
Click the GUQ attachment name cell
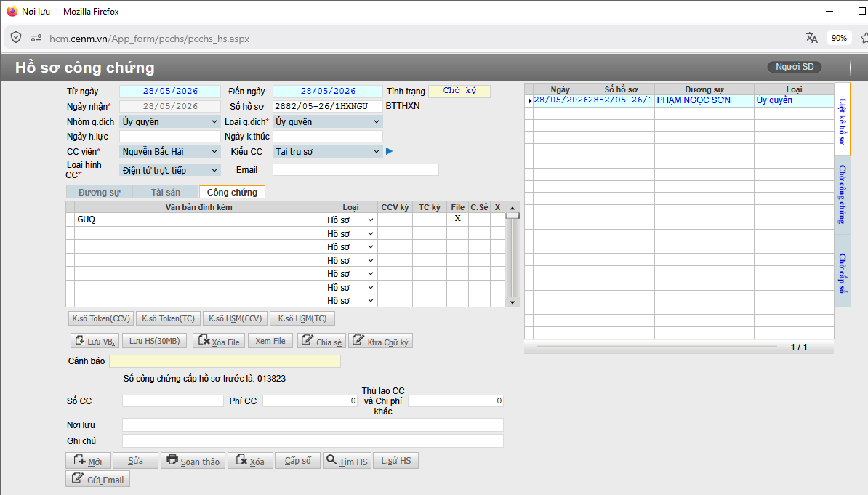pos(199,220)
